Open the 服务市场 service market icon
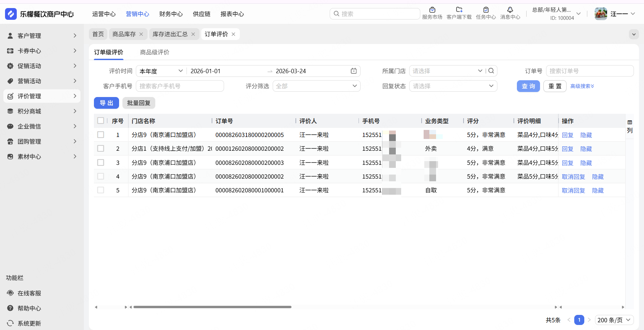Screen dimensions: 644x330 click(x=432, y=10)
